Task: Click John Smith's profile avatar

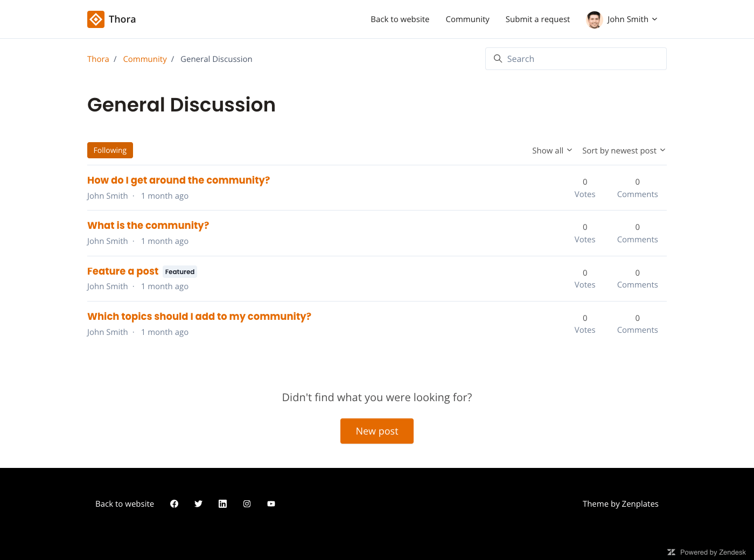Action: 594,19
